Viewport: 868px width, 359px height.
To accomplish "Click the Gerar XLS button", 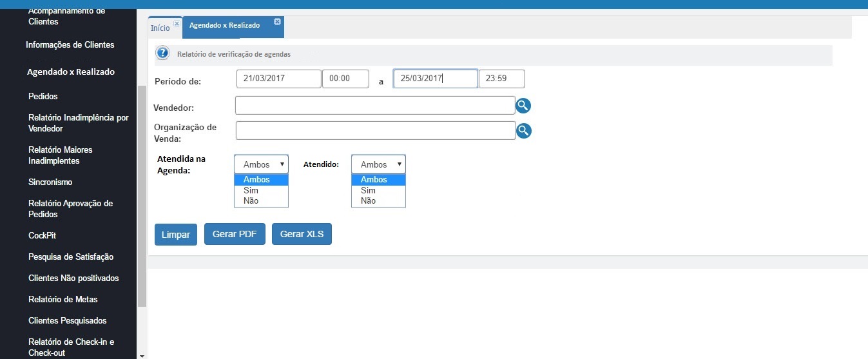I will pyautogui.click(x=302, y=235).
